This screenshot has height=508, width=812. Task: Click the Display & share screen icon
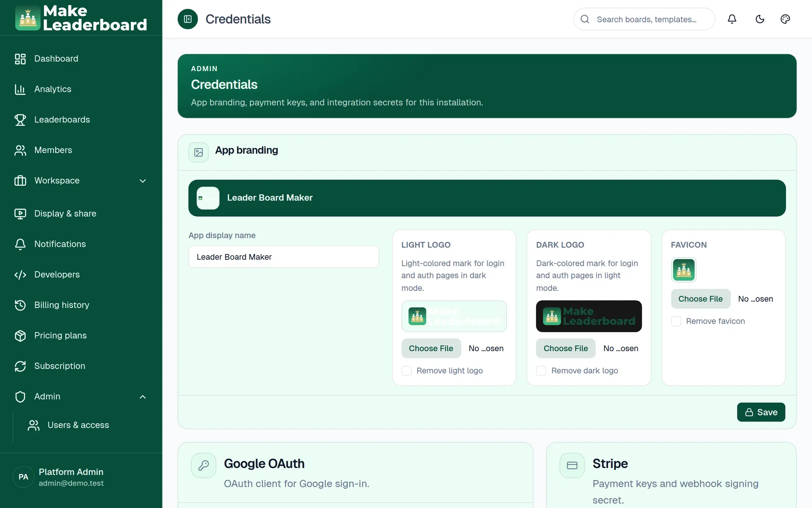20,214
